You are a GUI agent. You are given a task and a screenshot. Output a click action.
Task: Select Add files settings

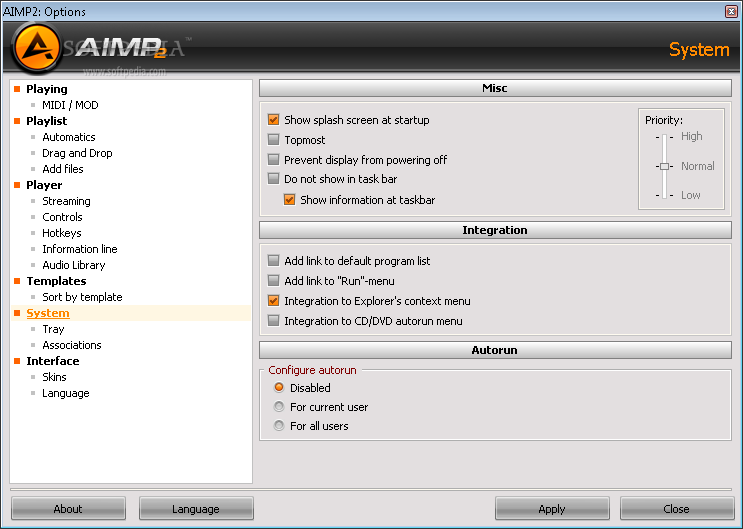[x=63, y=169]
